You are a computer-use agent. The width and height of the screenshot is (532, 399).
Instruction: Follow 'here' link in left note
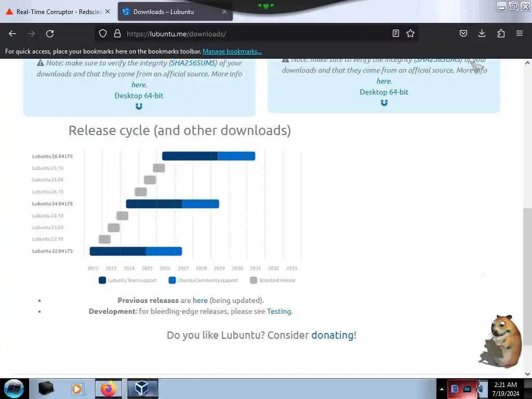[139, 85]
